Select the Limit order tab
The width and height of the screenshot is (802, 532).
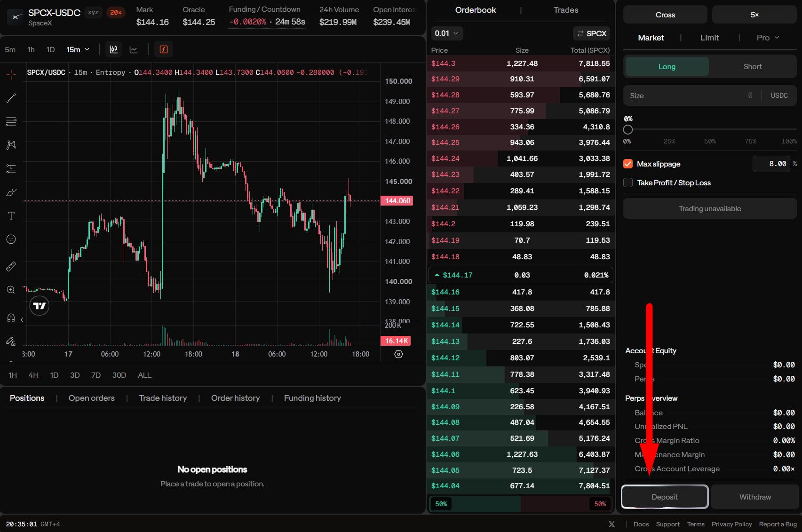(x=709, y=38)
